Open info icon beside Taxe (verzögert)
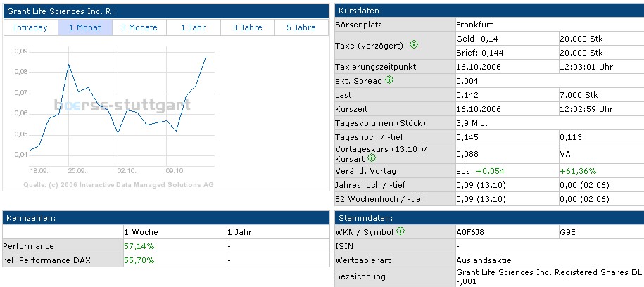644x287 pixels. coord(414,45)
